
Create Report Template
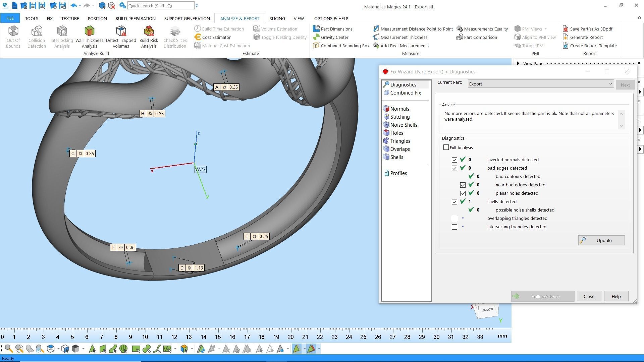590,46
